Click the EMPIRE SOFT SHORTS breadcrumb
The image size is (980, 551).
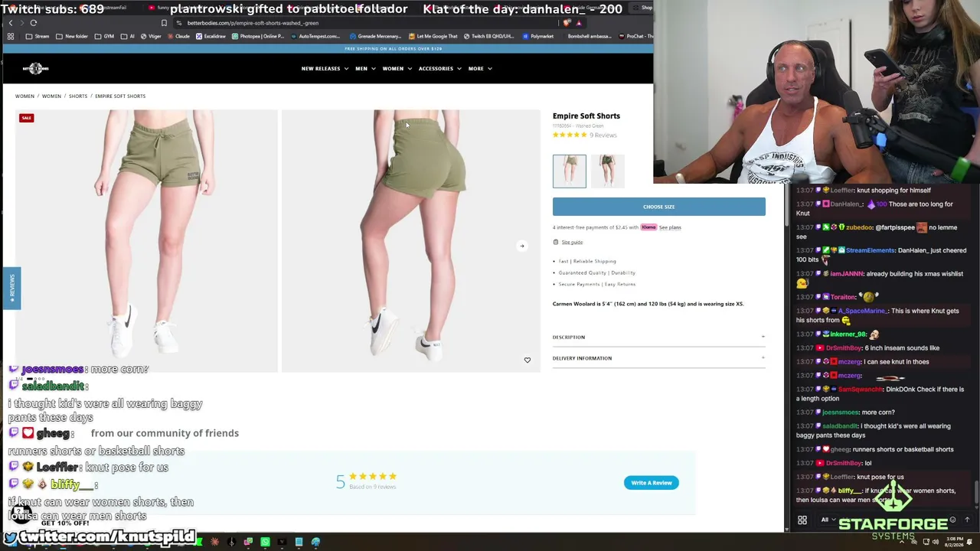pos(120,96)
